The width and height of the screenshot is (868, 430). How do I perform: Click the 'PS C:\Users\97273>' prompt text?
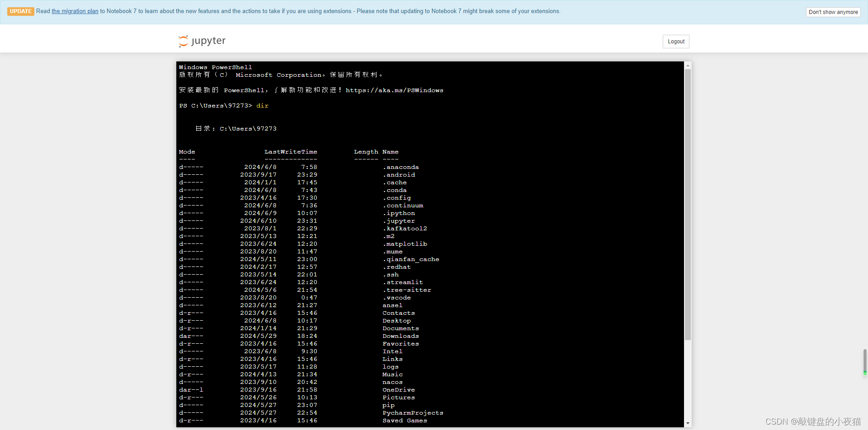216,106
